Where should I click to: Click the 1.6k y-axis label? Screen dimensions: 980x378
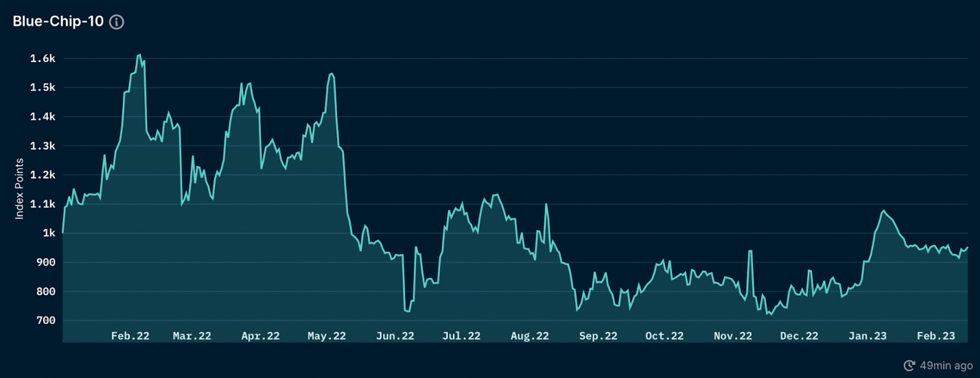pos(43,58)
